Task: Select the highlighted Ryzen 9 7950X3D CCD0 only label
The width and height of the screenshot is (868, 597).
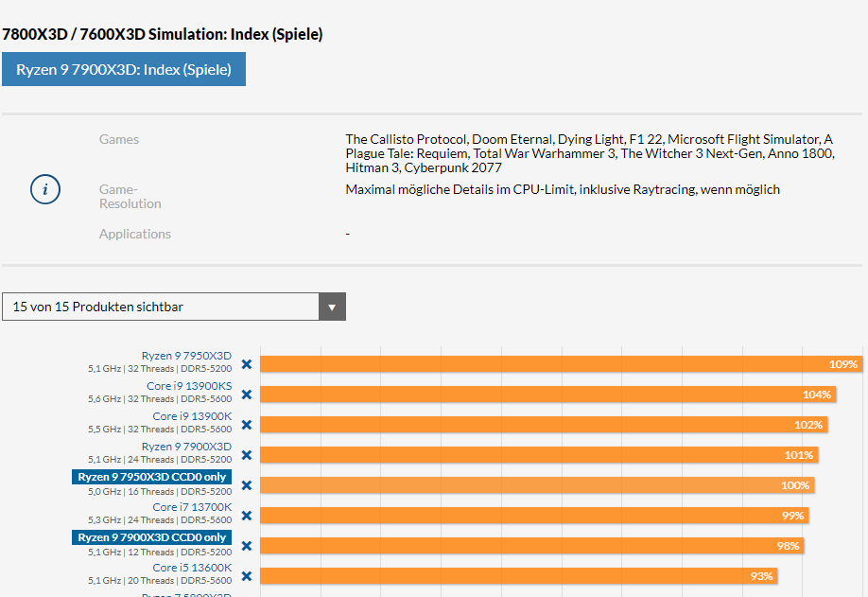Action: [x=151, y=477]
